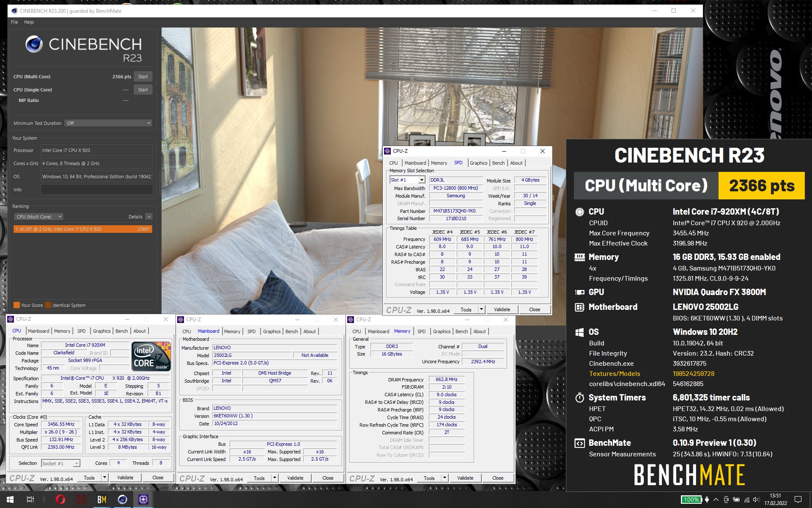
Task: Open the Wi-Fi network tray icon
Action: point(747,500)
